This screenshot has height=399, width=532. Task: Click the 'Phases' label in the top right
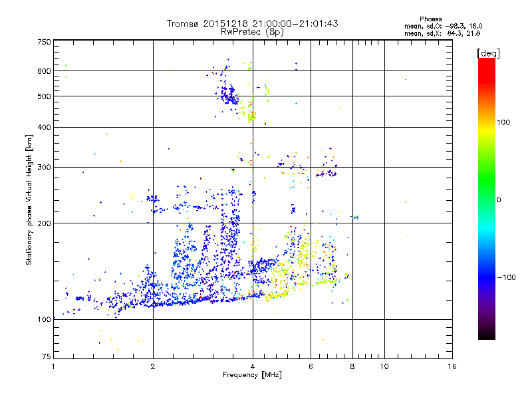[430, 19]
